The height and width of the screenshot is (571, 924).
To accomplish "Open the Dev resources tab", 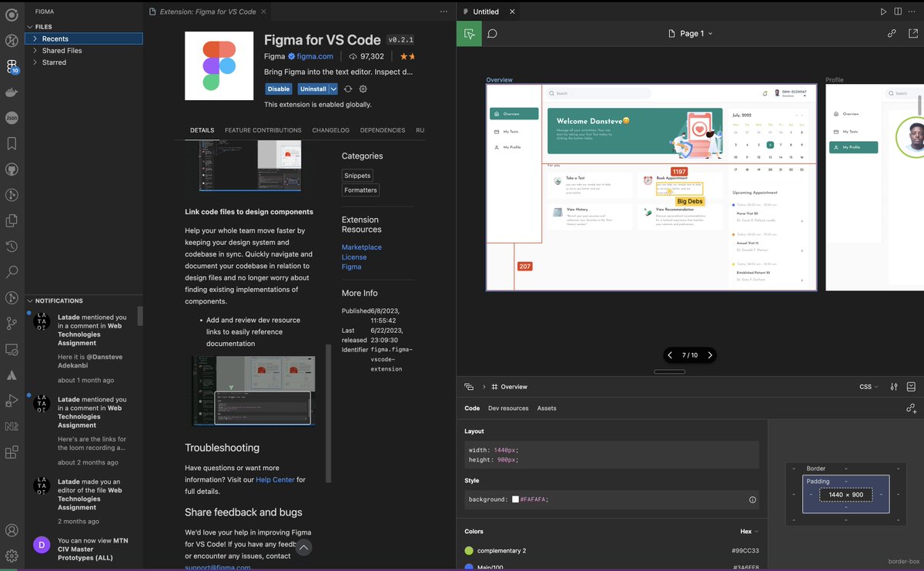I will tap(508, 408).
